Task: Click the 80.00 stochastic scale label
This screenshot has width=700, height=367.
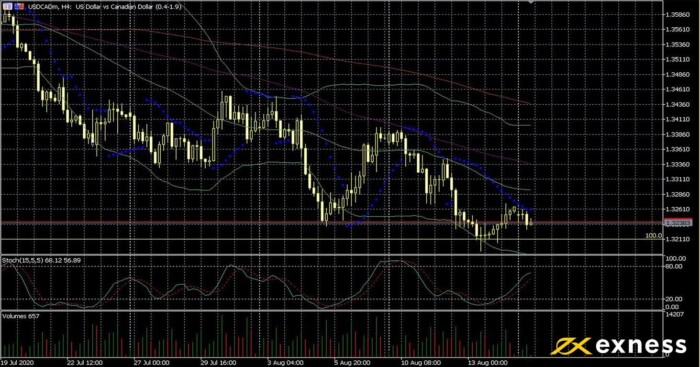Action: click(x=674, y=266)
